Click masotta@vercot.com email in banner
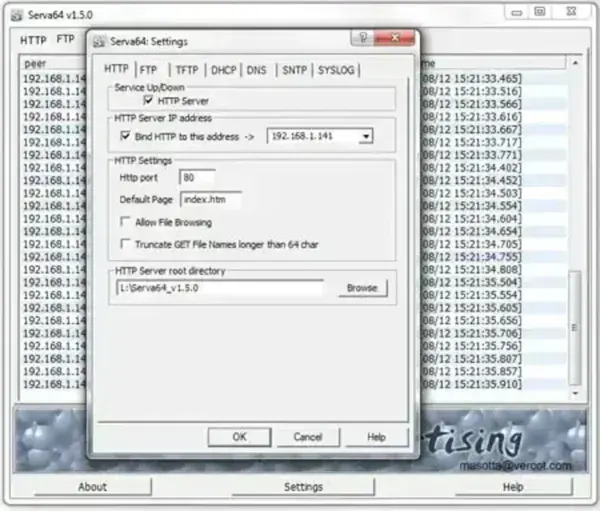Image resolution: width=600 pixels, height=511 pixels. (x=515, y=465)
